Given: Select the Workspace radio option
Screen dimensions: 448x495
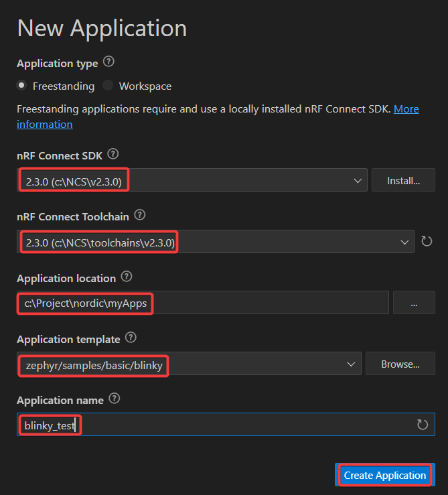Looking at the screenshot, I should pyautogui.click(x=108, y=85).
